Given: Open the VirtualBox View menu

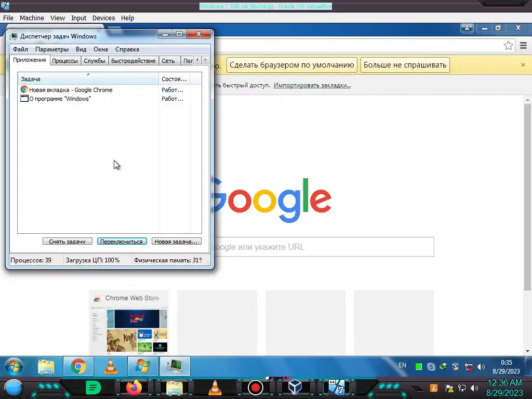Looking at the screenshot, I should (58, 18).
